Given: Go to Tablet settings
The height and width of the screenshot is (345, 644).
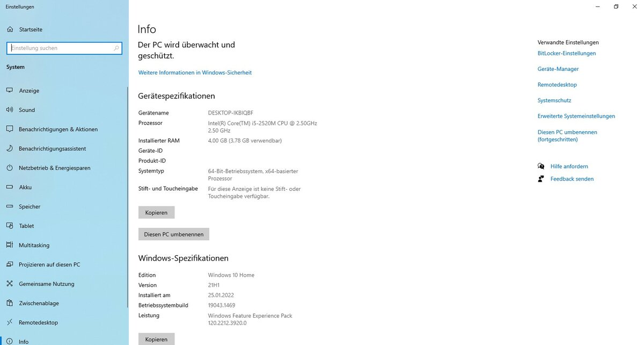Looking at the screenshot, I should [x=26, y=226].
